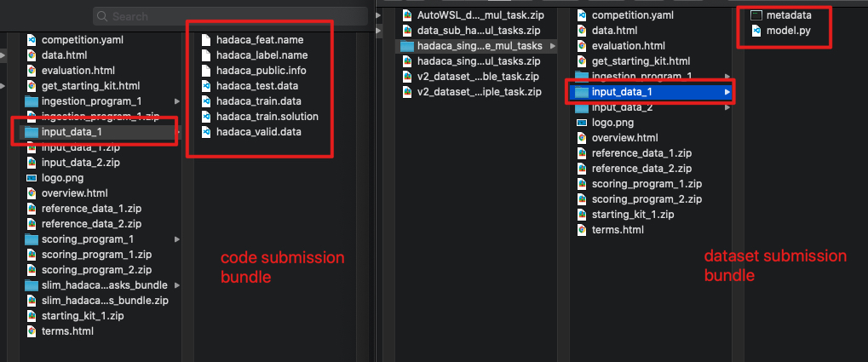Select the input_data_2.zip file
The image size is (868, 362).
coord(80,163)
